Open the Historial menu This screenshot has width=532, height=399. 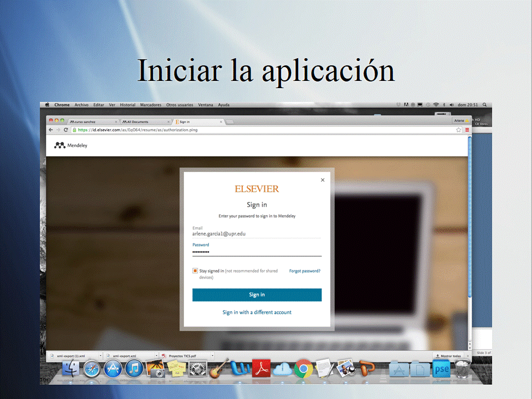pos(127,105)
